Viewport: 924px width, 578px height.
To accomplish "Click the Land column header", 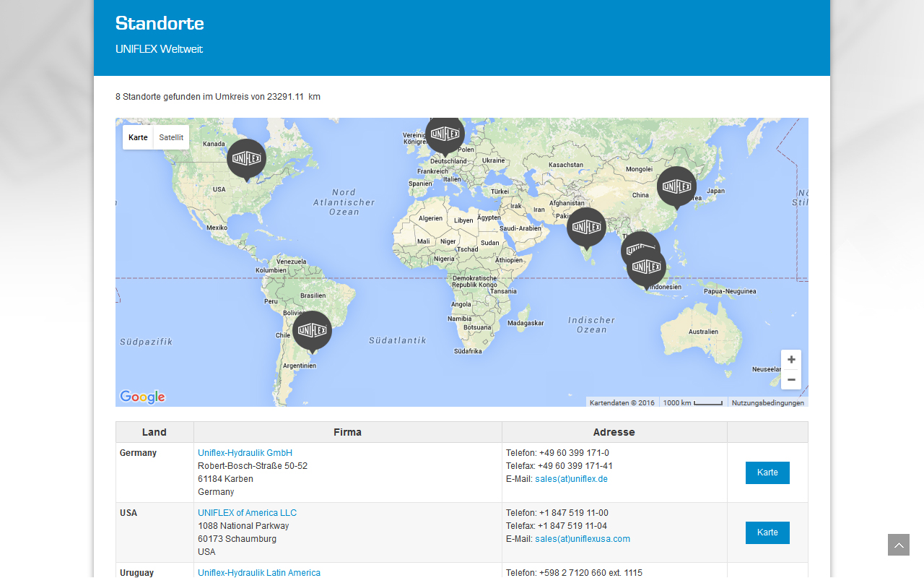I will pyautogui.click(x=154, y=432).
